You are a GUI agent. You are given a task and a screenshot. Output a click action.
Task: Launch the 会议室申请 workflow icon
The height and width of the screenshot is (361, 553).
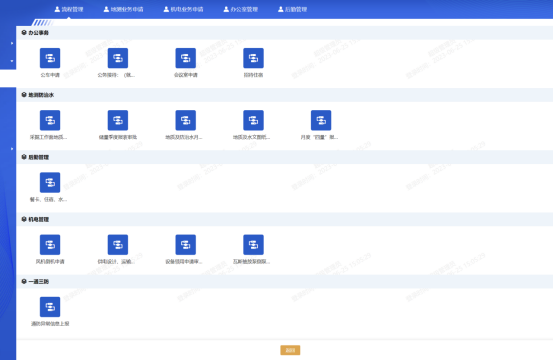186,58
